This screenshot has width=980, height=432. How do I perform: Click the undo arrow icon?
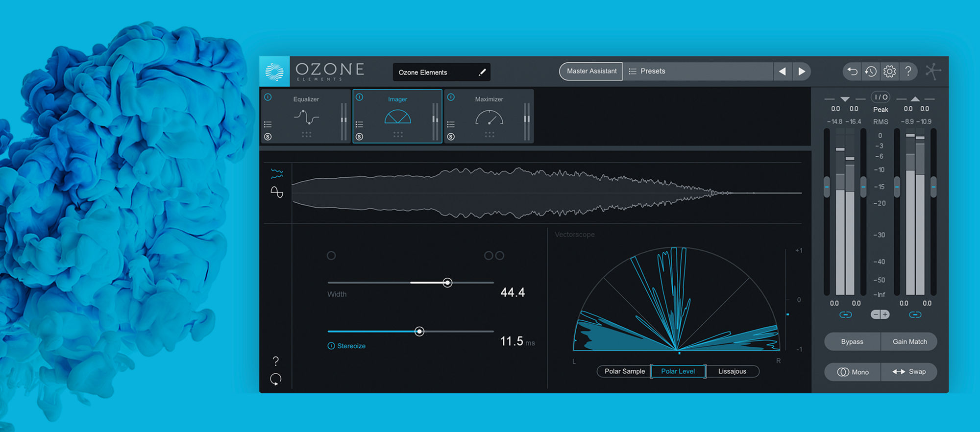[852, 72]
